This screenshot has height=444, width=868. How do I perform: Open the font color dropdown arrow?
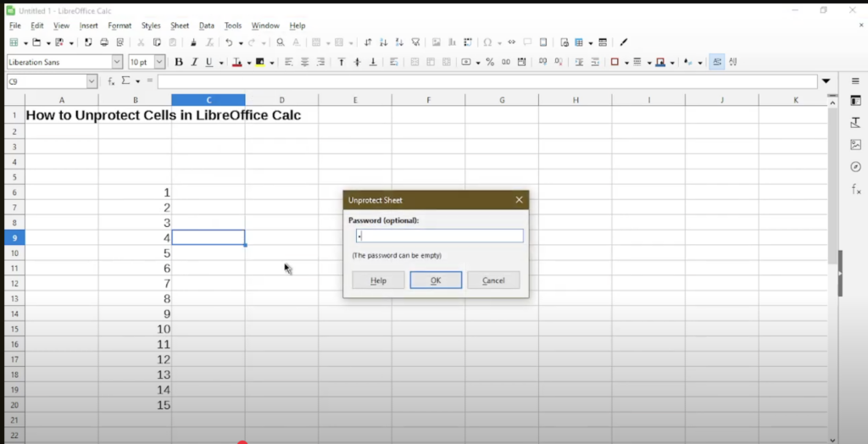(x=248, y=63)
